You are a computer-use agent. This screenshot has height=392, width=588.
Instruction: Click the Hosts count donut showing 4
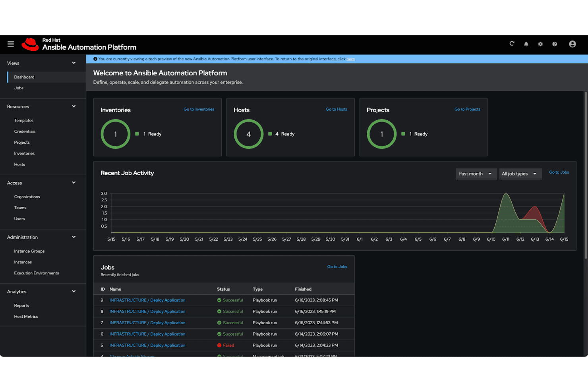point(249,134)
